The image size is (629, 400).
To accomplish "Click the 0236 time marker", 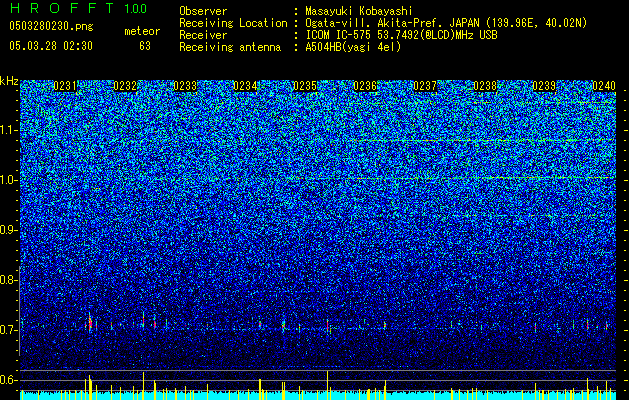I will [x=365, y=86].
